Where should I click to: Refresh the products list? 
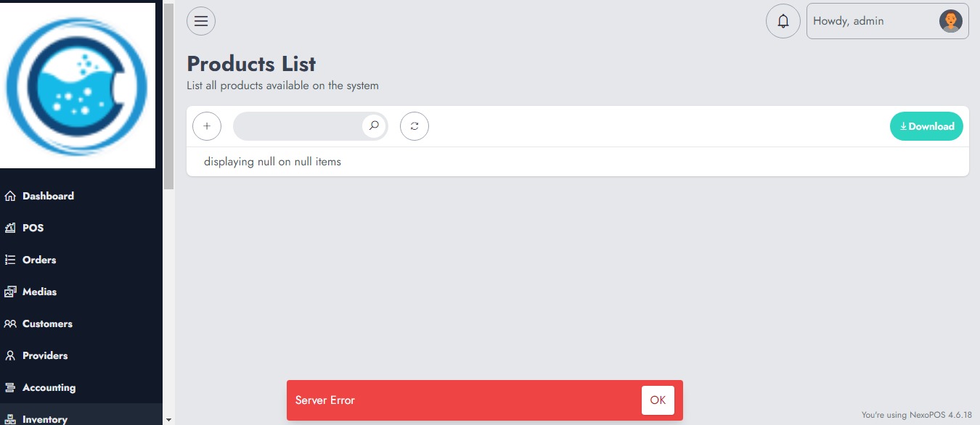pos(414,125)
